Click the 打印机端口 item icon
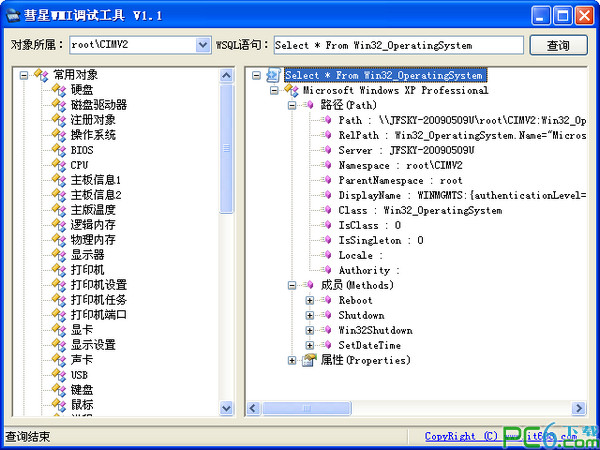The image size is (600, 450). 59,315
